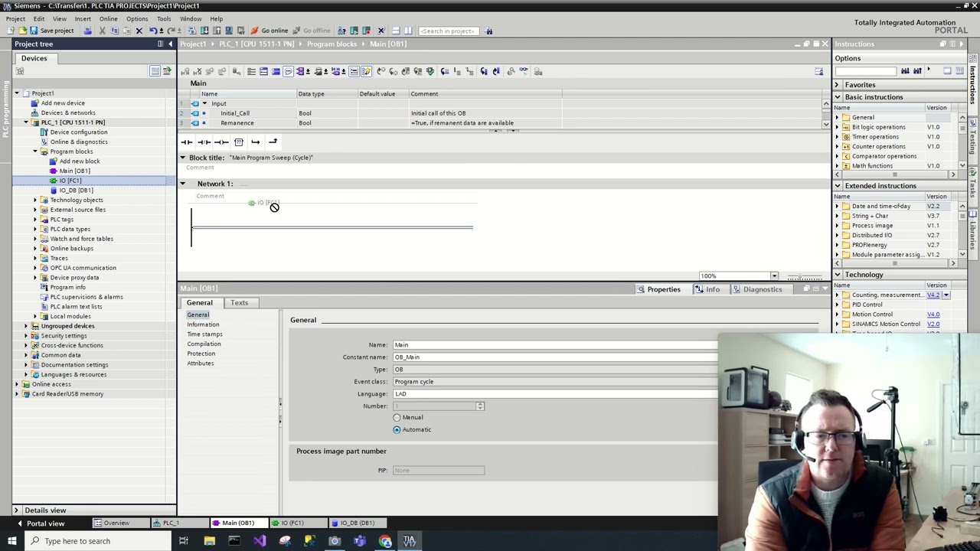This screenshot has width=980, height=551.
Task: Collapse the Block title section
Action: (182, 158)
